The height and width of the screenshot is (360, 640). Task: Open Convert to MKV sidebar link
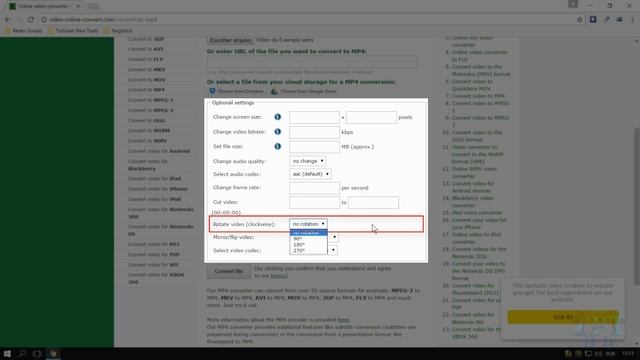click(x=147, y=70)
